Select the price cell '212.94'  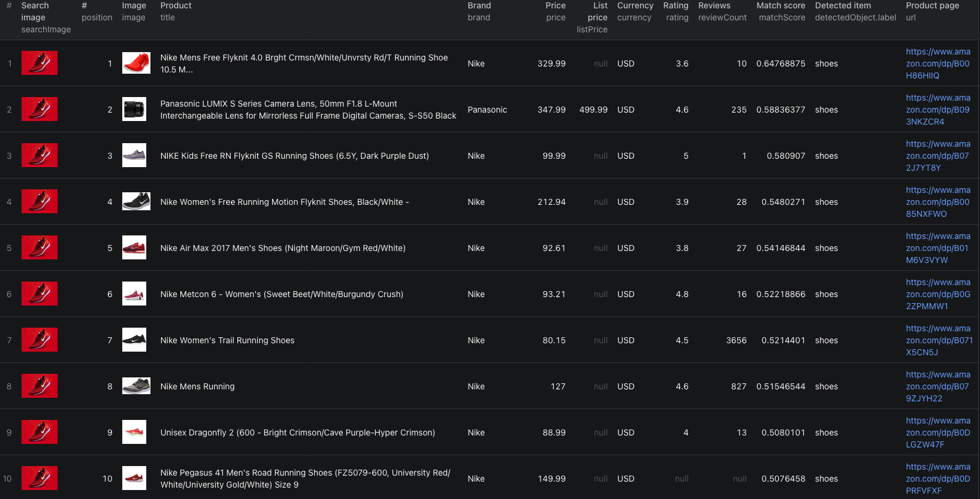click(551, 202)
